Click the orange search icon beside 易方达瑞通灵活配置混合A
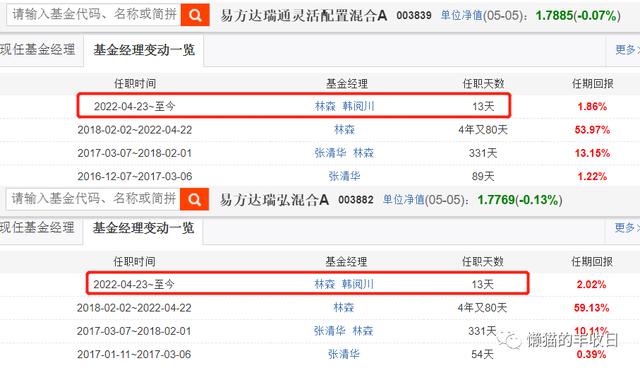 pyautogui.click(x=195, y=15)
